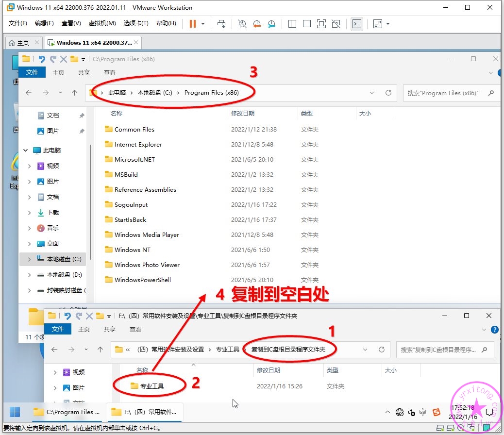Expand the 下载 tree node
The width and height of the screenshot is (504, 435).
(29, 213)
